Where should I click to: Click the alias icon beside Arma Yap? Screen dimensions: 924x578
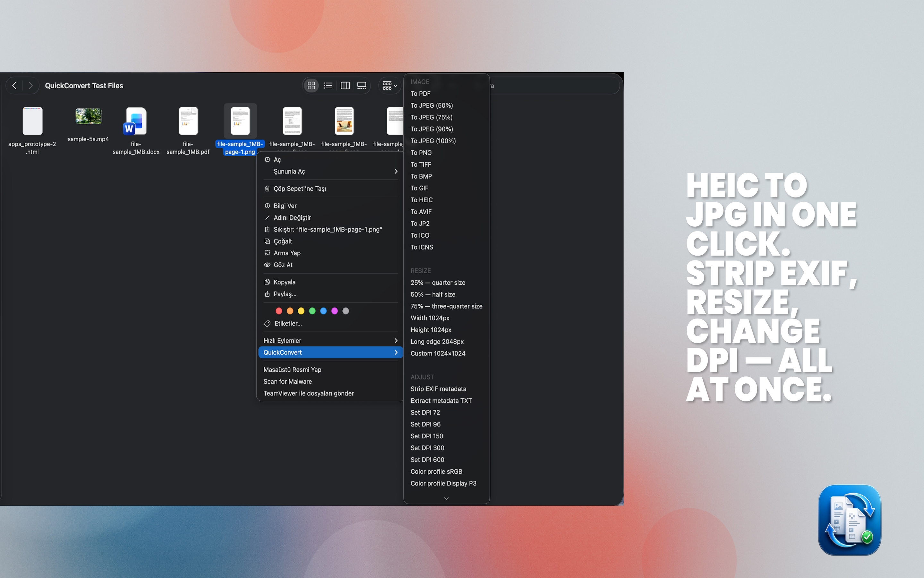[267, 253]
